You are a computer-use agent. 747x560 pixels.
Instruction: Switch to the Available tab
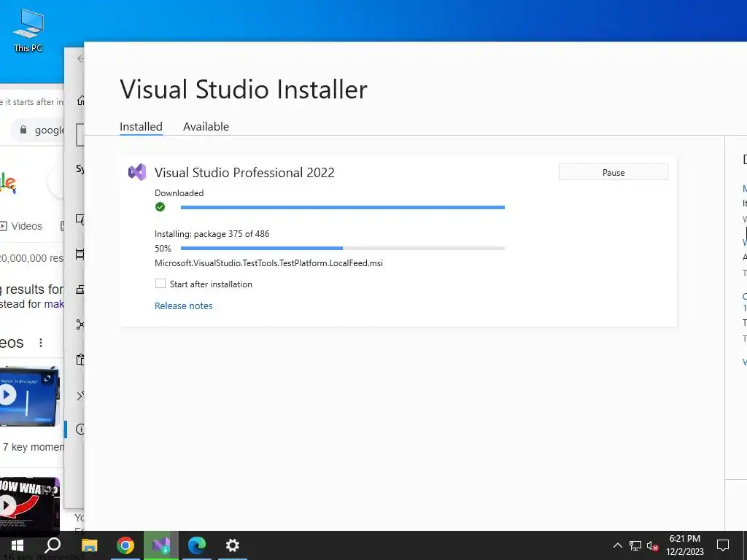(x=206, y=127)
